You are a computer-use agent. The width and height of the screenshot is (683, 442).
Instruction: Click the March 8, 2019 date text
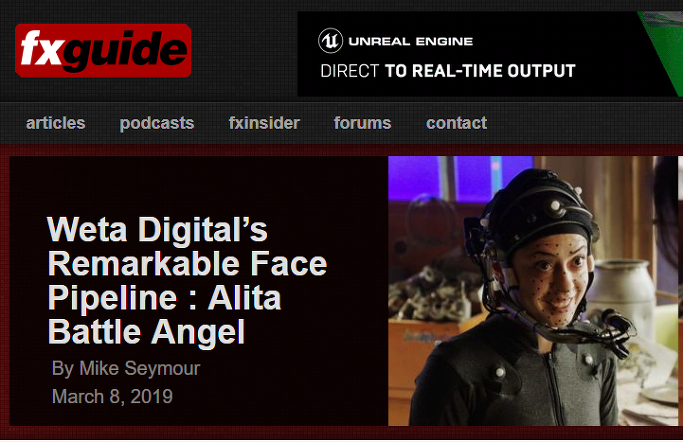point(112,396)
